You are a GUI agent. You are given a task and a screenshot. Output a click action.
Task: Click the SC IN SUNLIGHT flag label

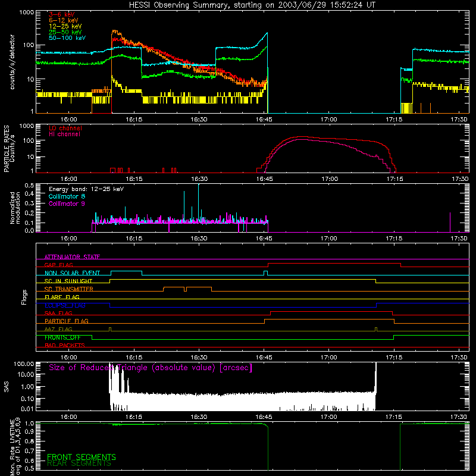point(68,281)
